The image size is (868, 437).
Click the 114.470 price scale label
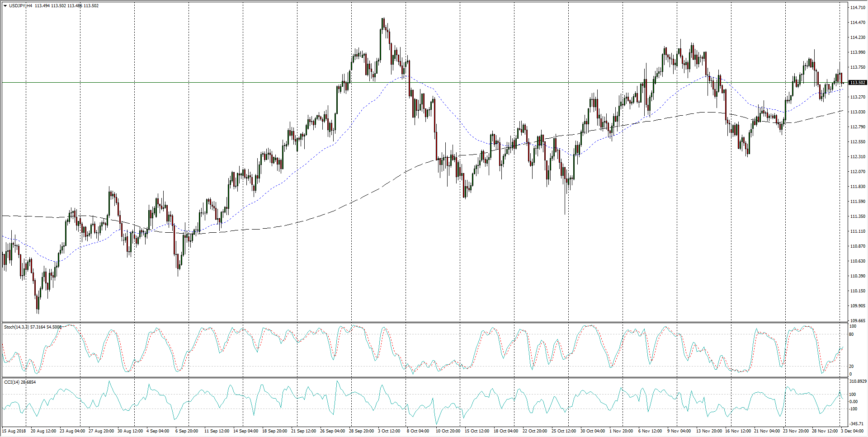click(x=858, y=23)
